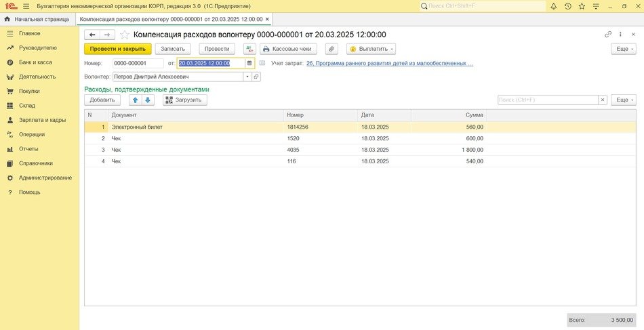Image resolution: width=644 pixels, height=330 pixels.
Task: Click into the table search field
Action: pyautogui.click(x=547, y=100)
